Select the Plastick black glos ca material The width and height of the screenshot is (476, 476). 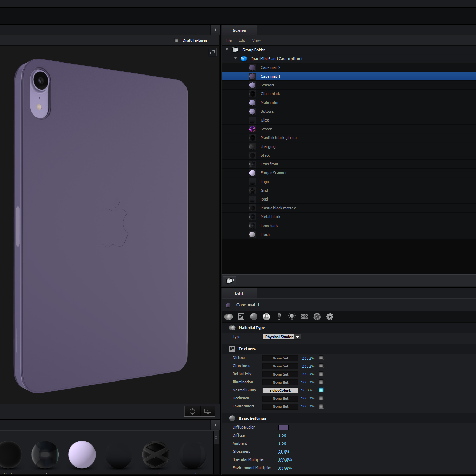click(349, 138)
